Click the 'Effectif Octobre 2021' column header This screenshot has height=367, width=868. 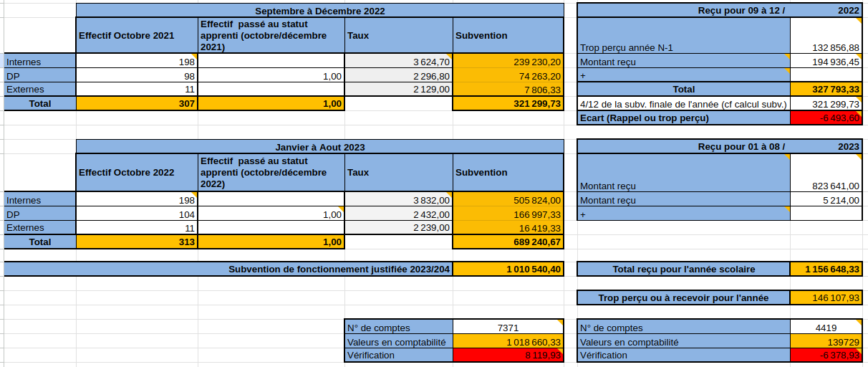[137, 35]
